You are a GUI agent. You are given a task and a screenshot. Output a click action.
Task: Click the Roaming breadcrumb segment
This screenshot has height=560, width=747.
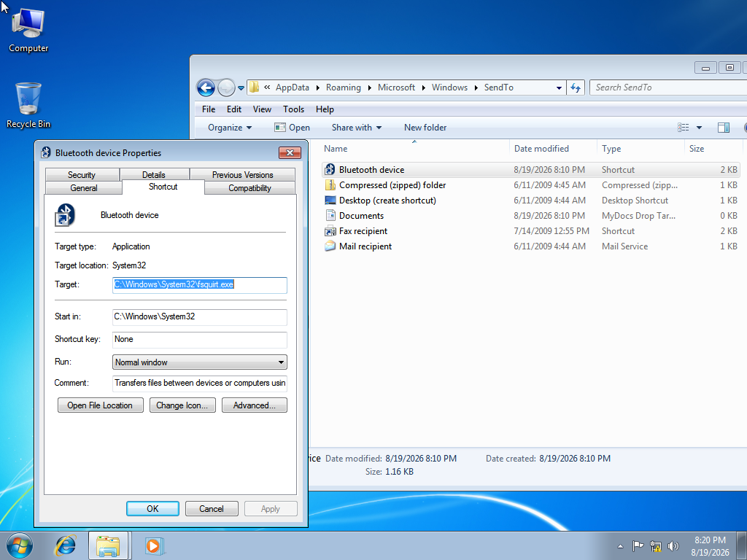point(344,87)
